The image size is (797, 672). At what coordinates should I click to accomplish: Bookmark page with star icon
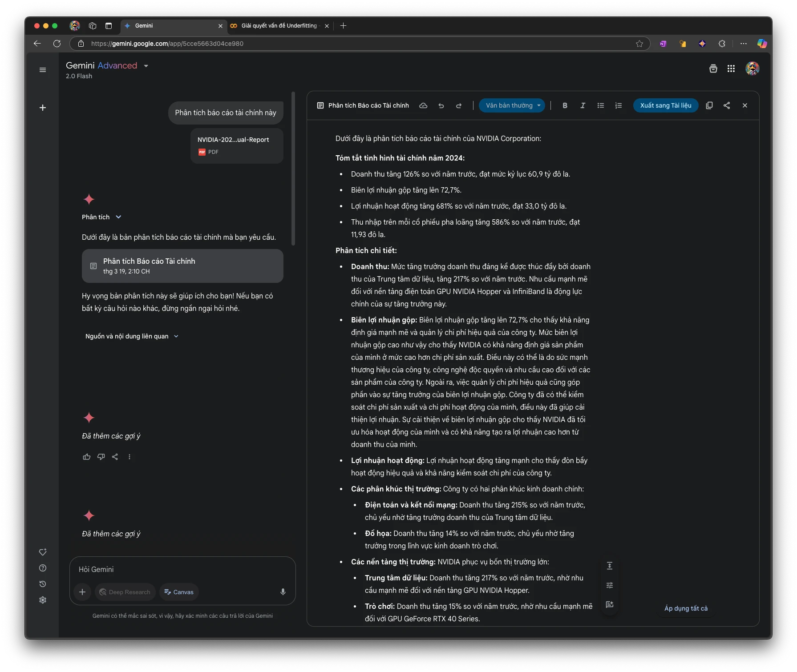point(639,44)
